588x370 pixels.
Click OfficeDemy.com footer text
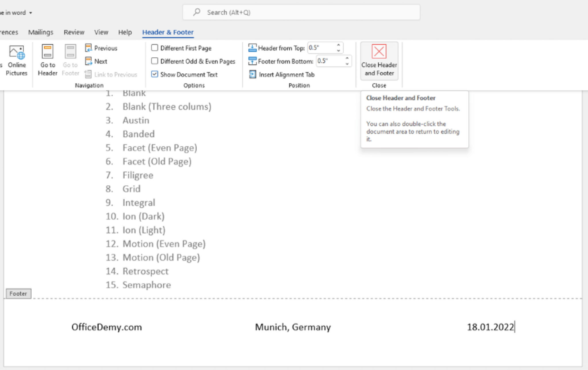(x=107, y=327)
